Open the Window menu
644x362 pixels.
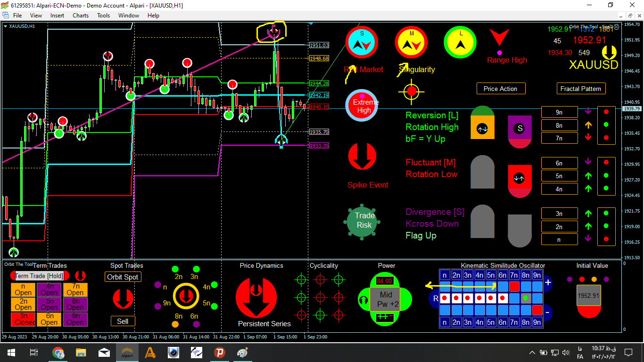tap(129, 16)
